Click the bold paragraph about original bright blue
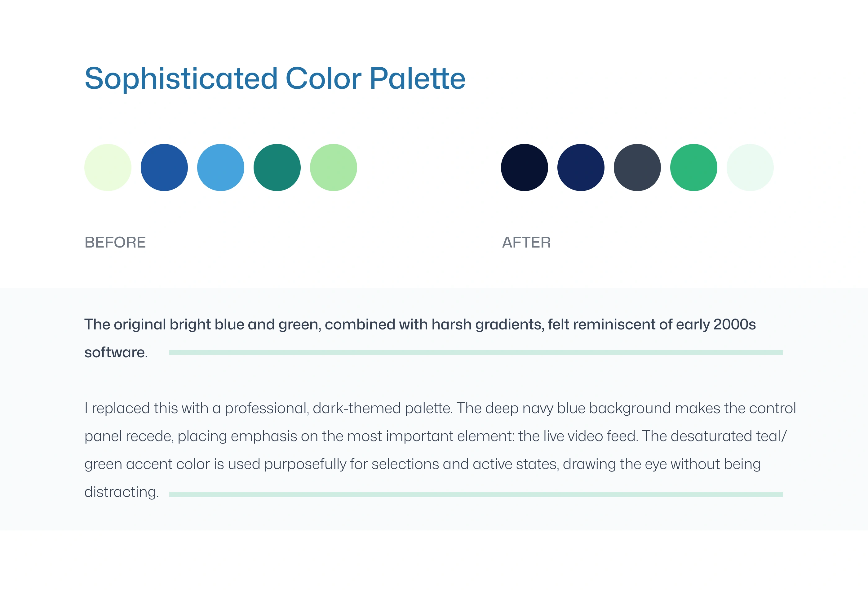This screenshot has width=868, height=590. (419, 324)
